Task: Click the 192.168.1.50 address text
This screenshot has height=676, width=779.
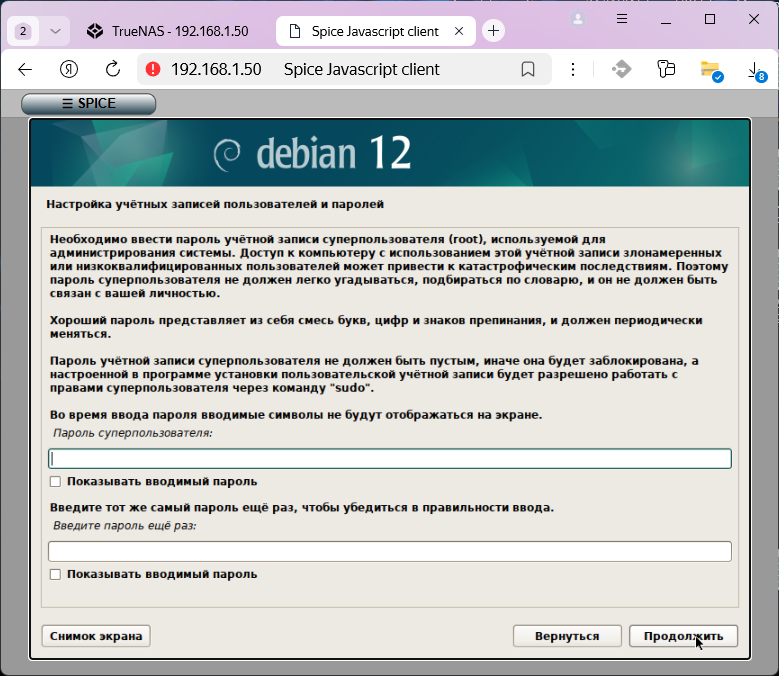Action: [216, 70]
